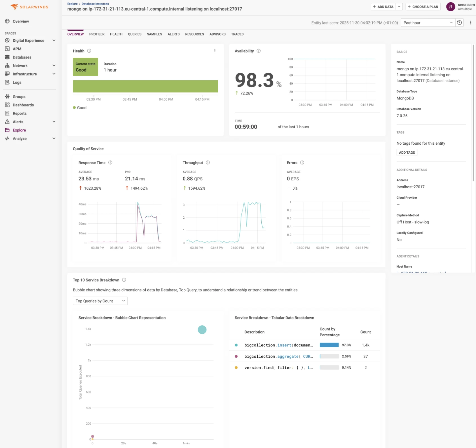This screenshot has height=448, width=476.
Task: Switch to the Queries tab
Action: pos(135,34)
